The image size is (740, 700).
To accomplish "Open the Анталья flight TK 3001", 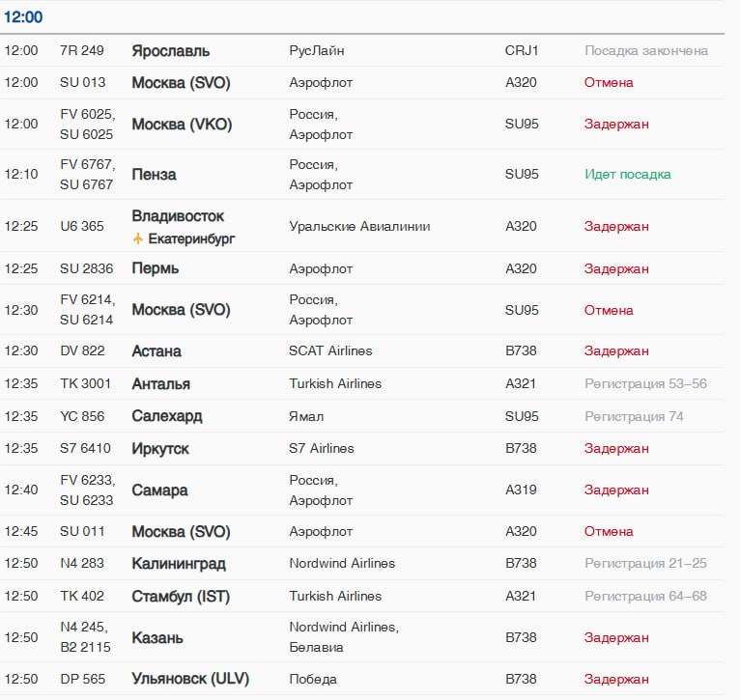I will point(362,383).
